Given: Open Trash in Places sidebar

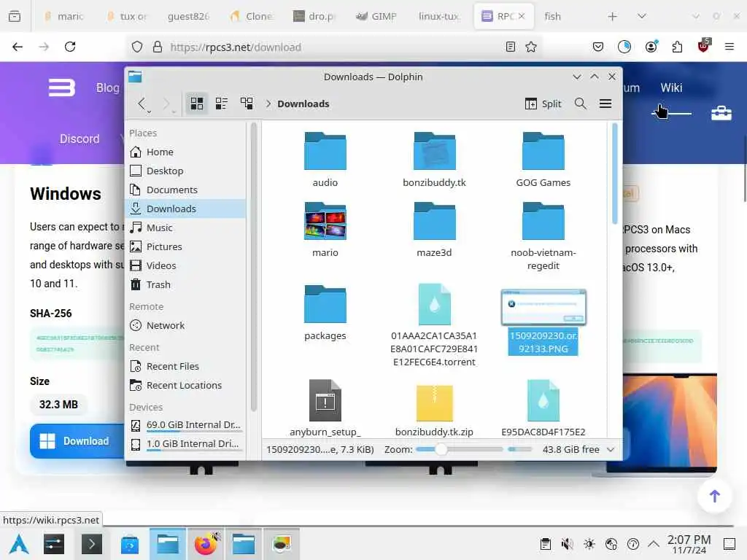Looking at the screenshot, I should coord(186,285).
